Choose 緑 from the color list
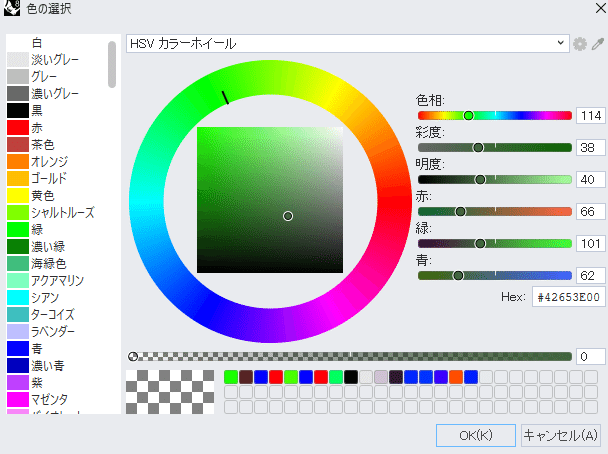Screen dimensions: 608x454 coord(56,230)
